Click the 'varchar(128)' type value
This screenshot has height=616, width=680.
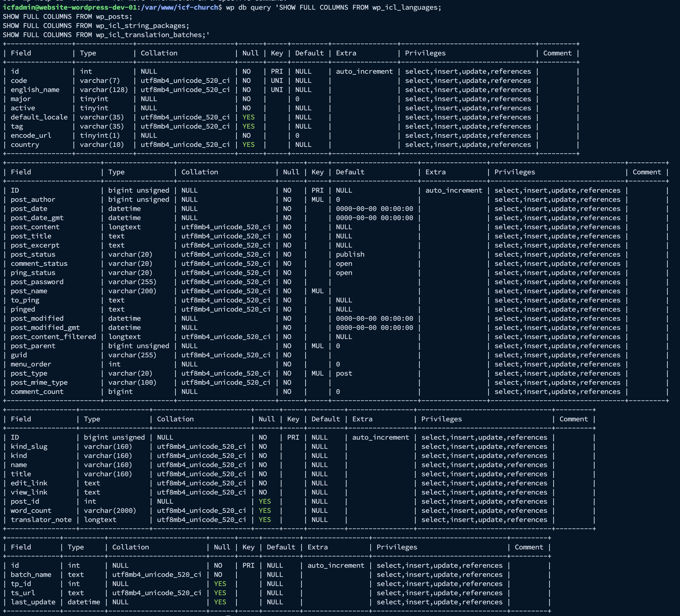[104, 90]
